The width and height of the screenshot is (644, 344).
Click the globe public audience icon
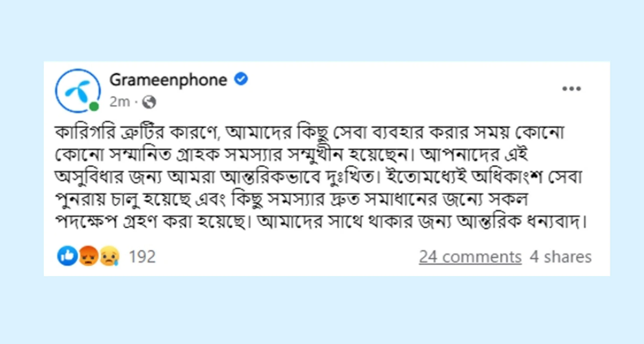click(149, 102)
